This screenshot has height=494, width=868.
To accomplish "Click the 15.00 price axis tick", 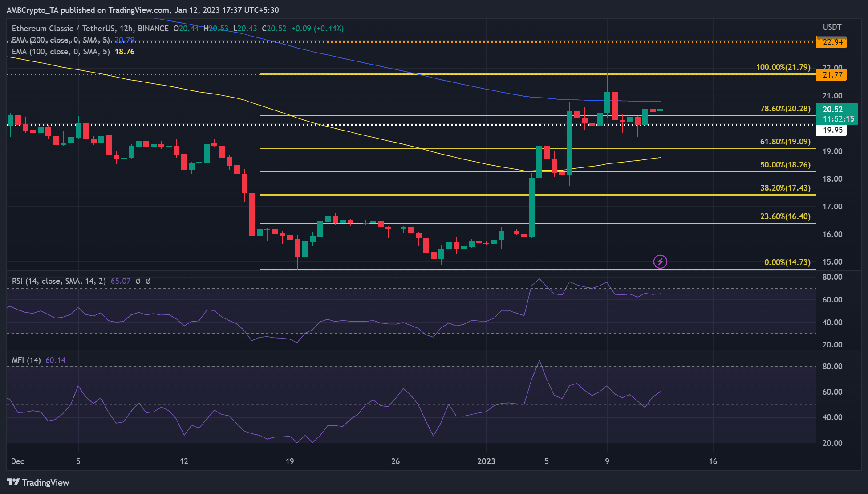I will pos(832,262).
